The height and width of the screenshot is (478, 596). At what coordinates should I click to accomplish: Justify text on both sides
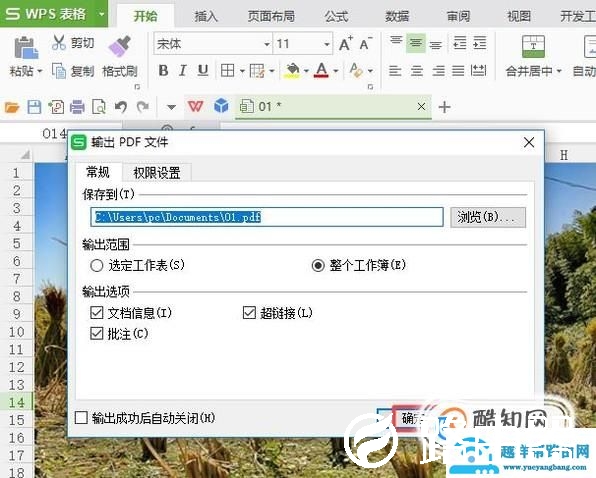click(x=458, y=71)
